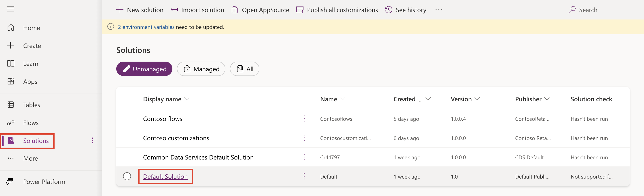Click the 6 days ago created cell
Image resolution: width=644 pixels, height=196 pixels.
pos(406,138)
